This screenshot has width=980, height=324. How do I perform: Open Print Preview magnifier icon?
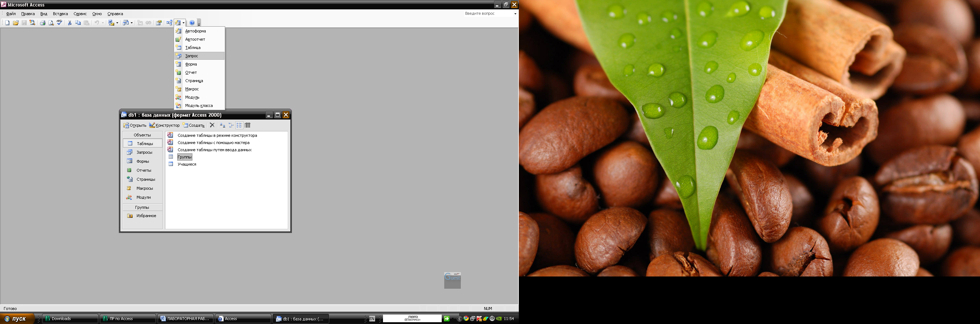tap(51, 23)
